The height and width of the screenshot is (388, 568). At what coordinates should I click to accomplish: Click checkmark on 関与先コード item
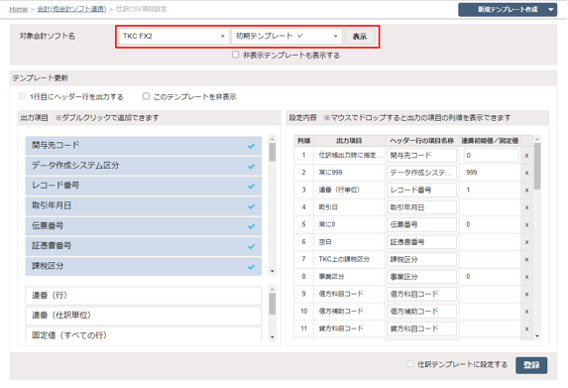coord(251,146)
